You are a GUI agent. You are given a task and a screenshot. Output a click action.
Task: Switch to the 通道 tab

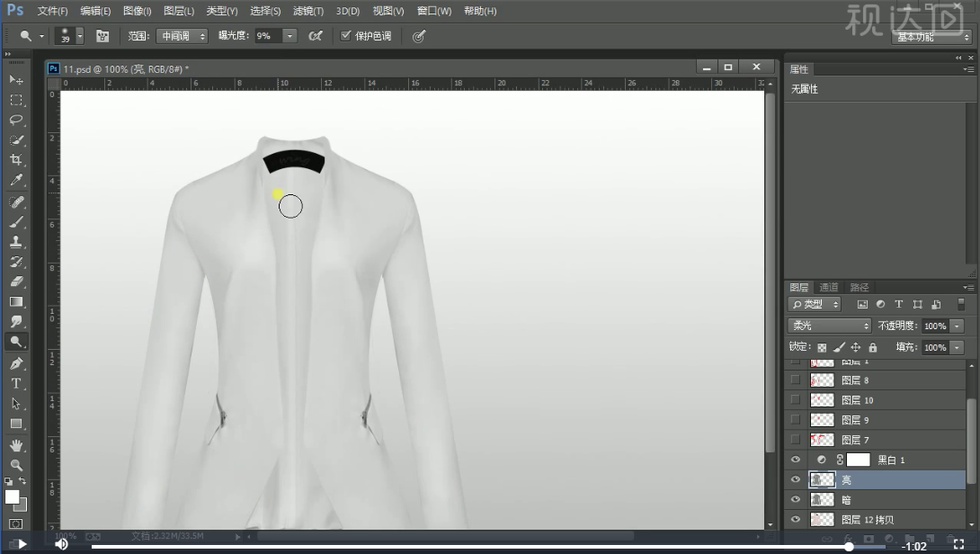829,287
